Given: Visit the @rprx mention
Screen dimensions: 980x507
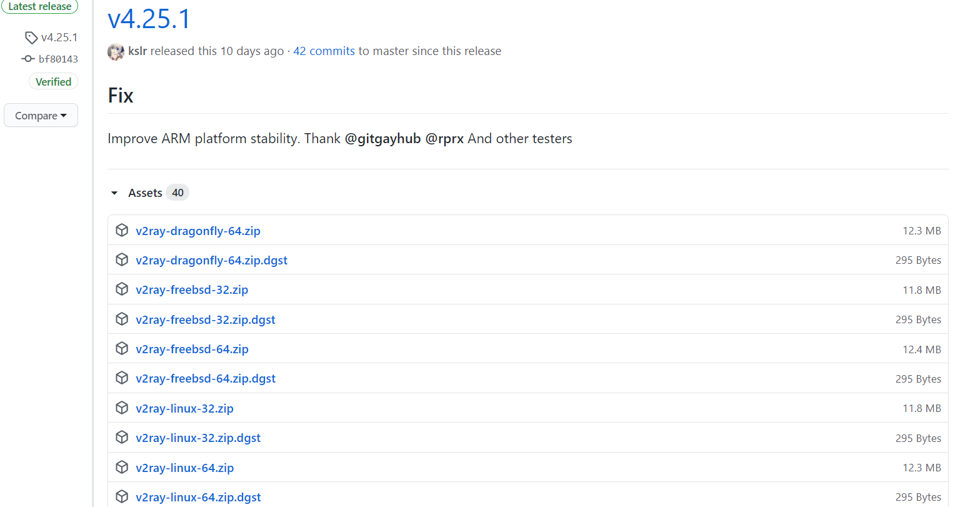Looking at the screenshot, I should pyautogui.click(x=444, y=139).
